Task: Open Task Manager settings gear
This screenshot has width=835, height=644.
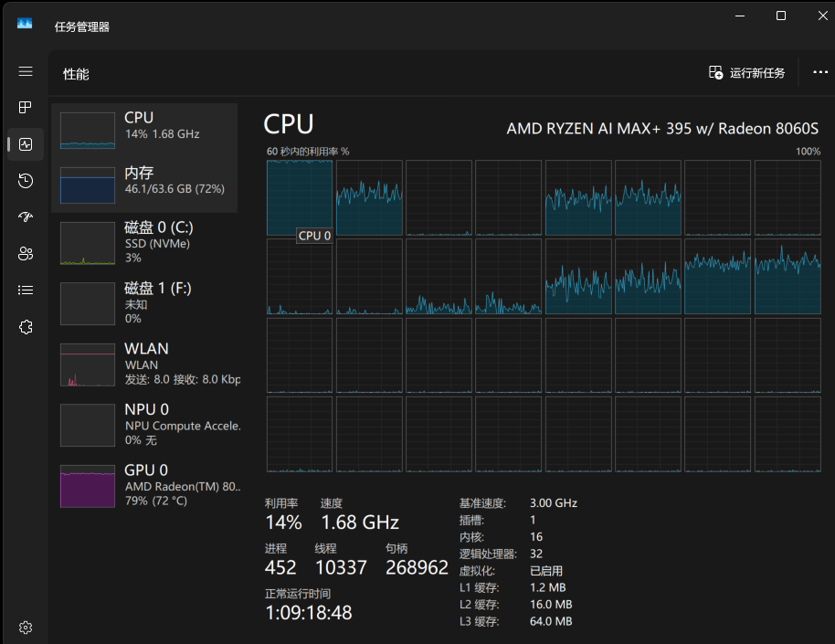Action: (26, 628)
